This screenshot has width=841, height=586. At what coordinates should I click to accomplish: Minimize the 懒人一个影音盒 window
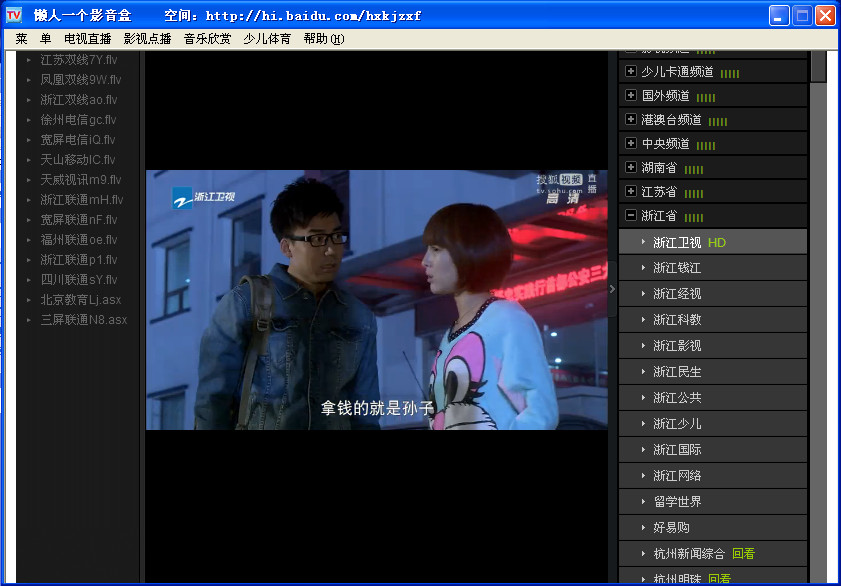(779, 16)
